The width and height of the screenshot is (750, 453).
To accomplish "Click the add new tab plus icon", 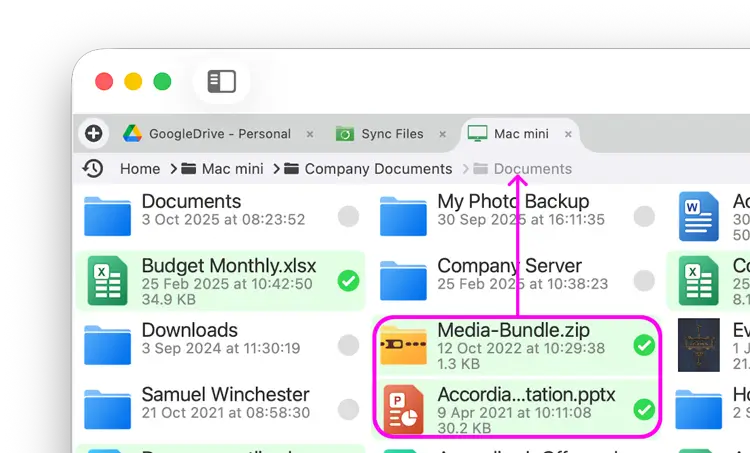I will 93,134.
